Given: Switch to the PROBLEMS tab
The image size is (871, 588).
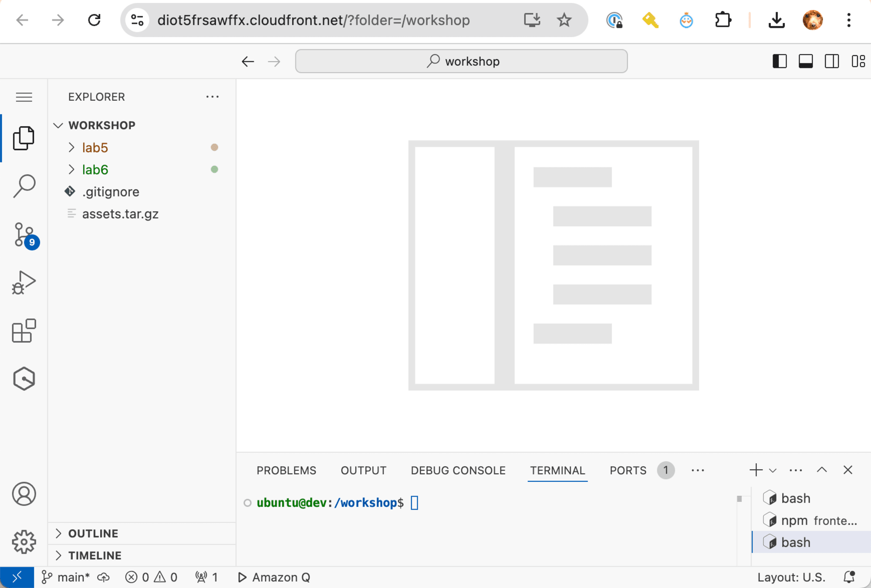Looking at the screenshot, I should coord(286,470).
